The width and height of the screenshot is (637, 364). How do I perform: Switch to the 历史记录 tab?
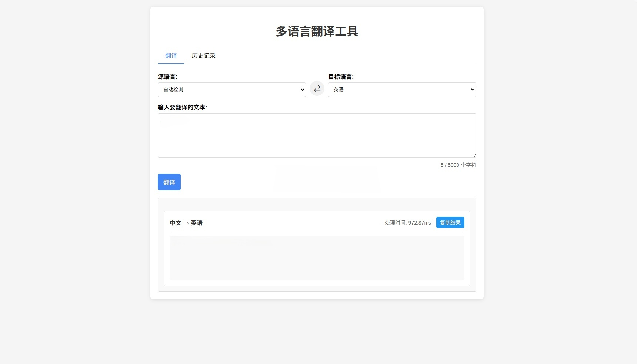[x=203, y=55]
